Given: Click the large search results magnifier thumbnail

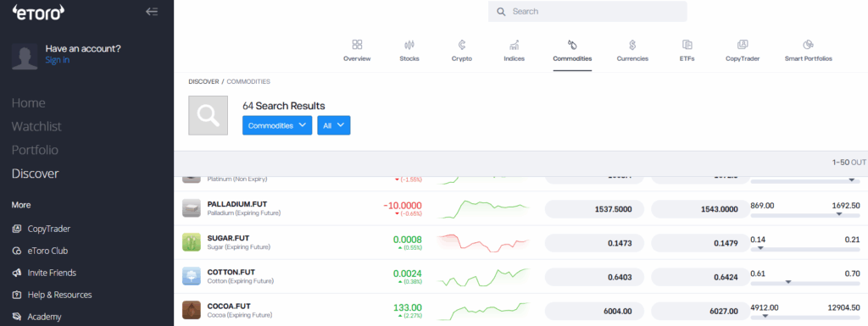Looking at the screenshot, I should tap(209, 115).
